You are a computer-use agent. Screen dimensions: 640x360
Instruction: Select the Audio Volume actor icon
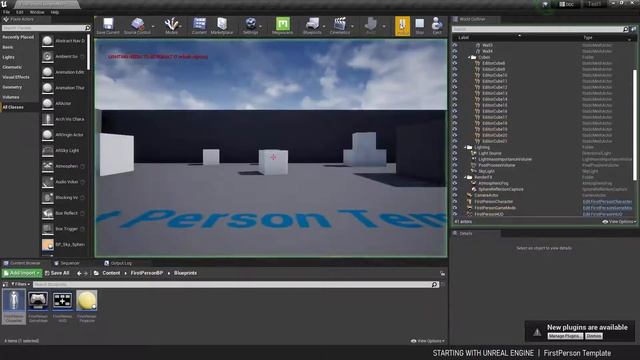pos(47,182)
